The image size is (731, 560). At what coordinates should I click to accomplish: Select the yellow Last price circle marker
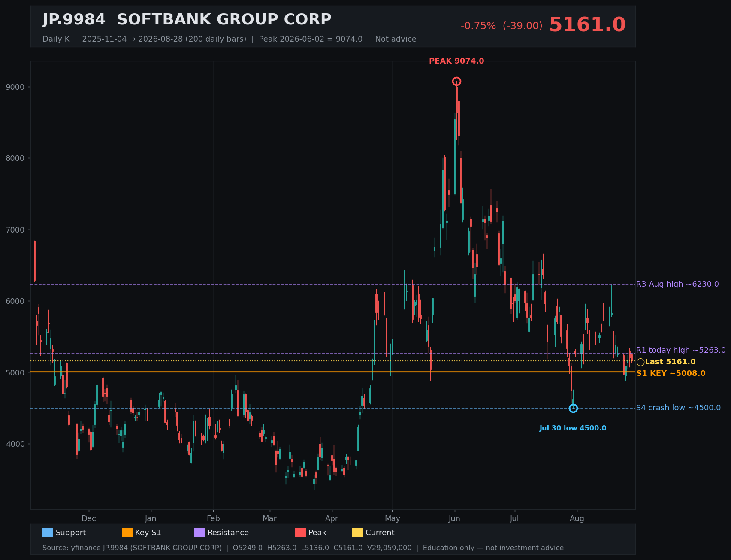(640, 362)
